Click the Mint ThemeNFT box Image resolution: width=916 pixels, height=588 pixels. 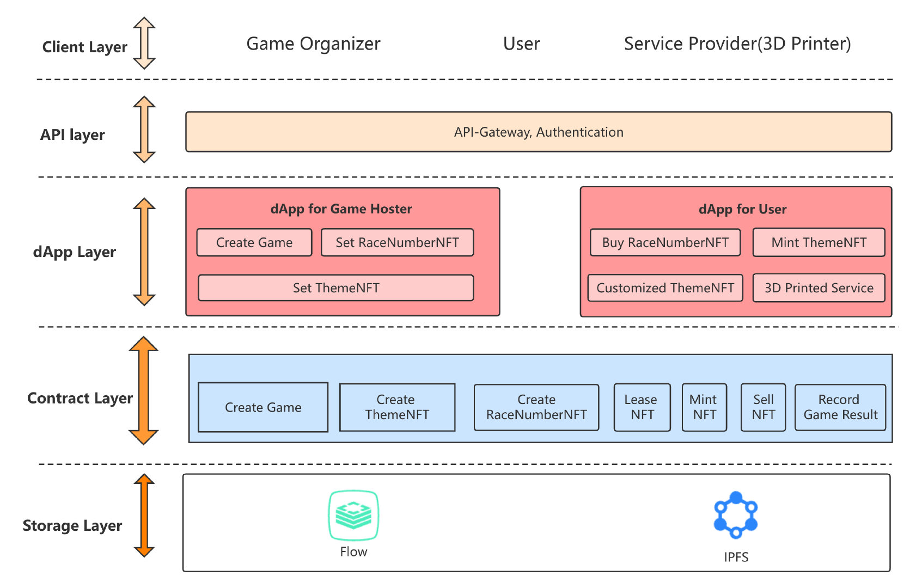point(819,242)
